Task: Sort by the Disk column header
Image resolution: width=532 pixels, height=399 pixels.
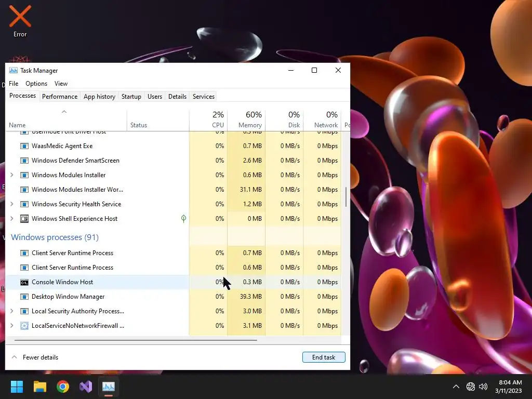Action: (284, 120)
